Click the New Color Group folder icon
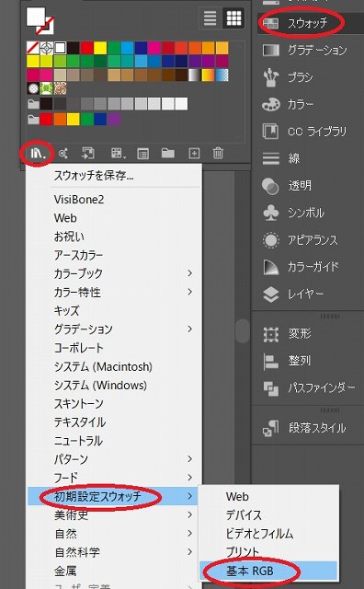The height and width of the screenshot is (589, 364). (167, 153)
